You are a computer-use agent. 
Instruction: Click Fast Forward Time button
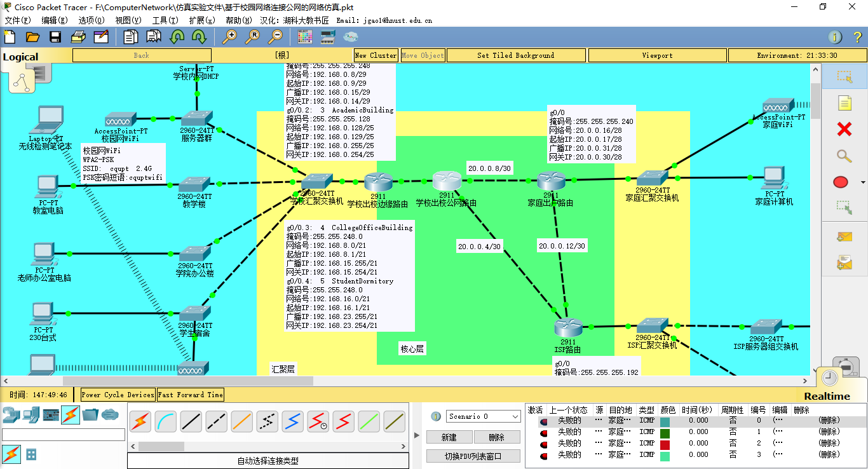[191, 395]
